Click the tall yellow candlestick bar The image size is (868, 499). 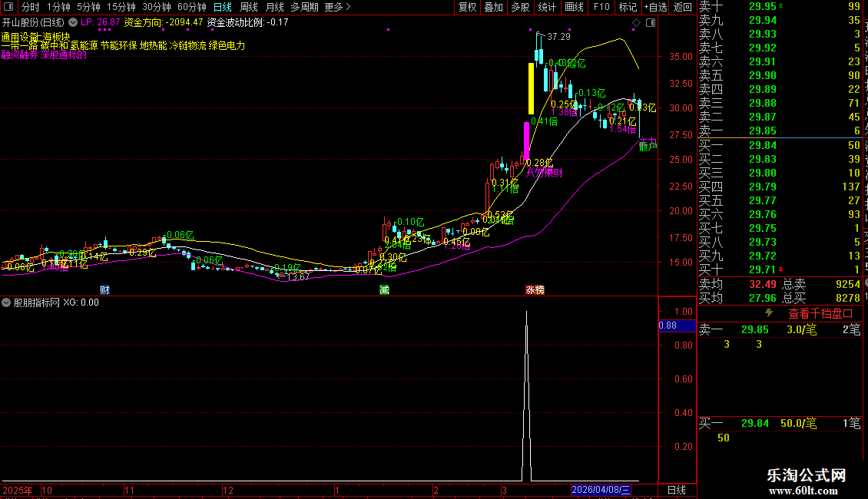[x=531, y=88]
